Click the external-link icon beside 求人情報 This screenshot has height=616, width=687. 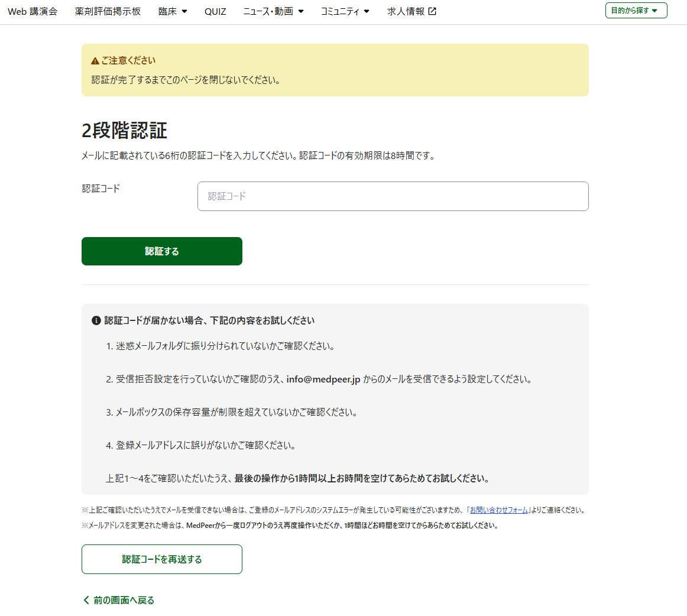(x=432, y=11)
